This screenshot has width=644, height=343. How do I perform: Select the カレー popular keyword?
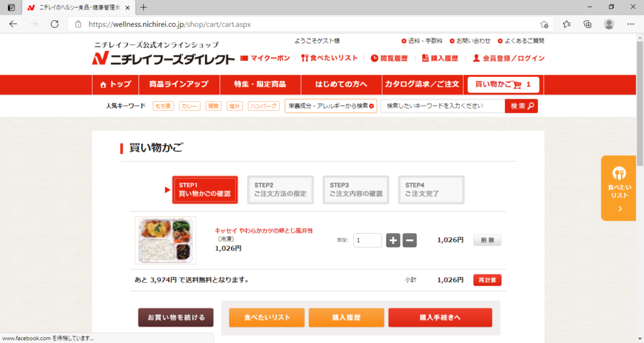pyautogui.click(x=189, y=106)
